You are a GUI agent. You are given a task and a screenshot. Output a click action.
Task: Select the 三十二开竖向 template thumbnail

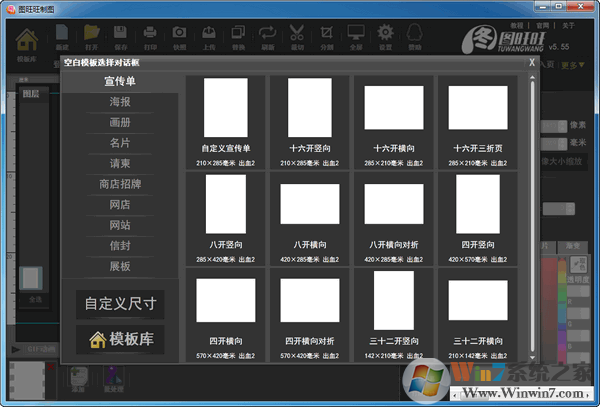393,300
